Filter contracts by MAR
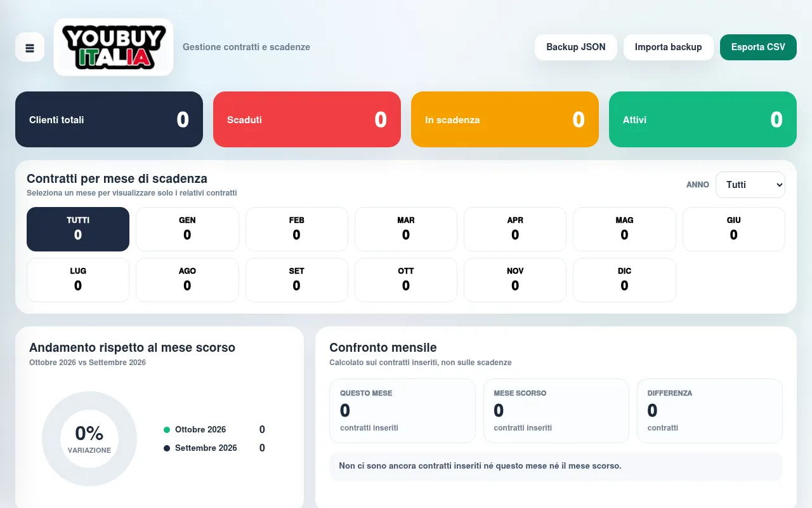Viewport: 812px width, 508px height. point(406,229)
